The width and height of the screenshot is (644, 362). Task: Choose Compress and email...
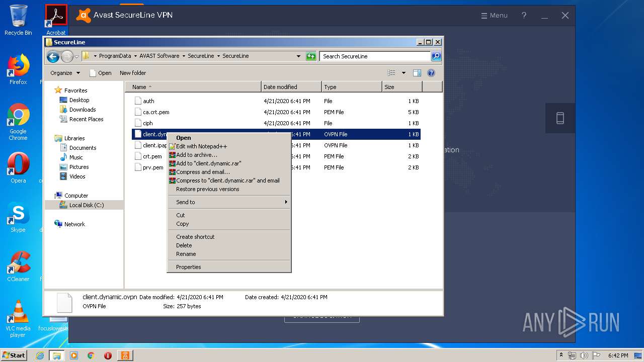click(229, 172)
